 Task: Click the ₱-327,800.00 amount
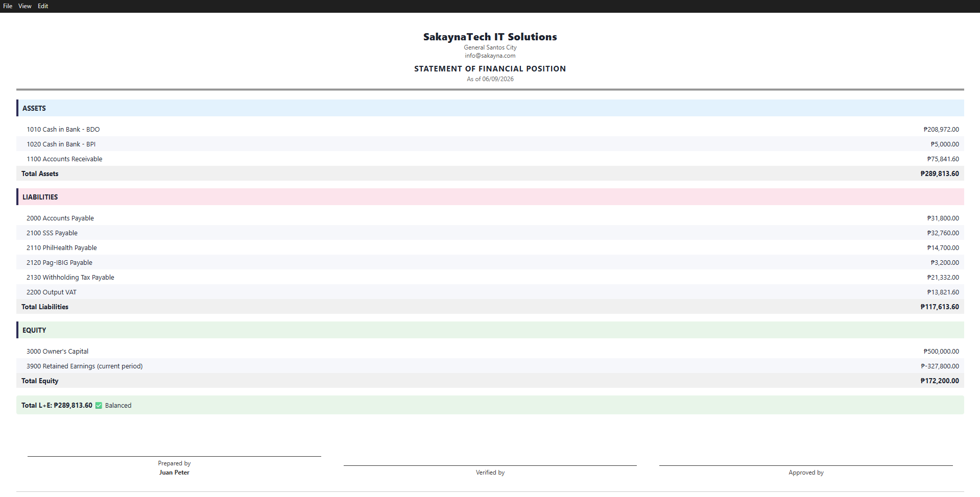click(940, 366)
